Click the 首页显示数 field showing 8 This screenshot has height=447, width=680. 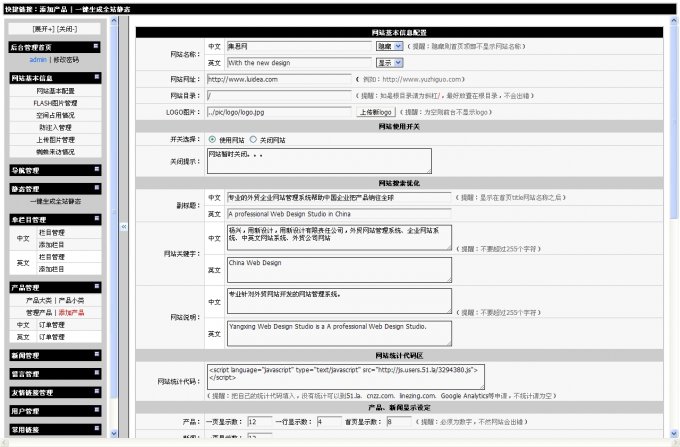point(399,421)
